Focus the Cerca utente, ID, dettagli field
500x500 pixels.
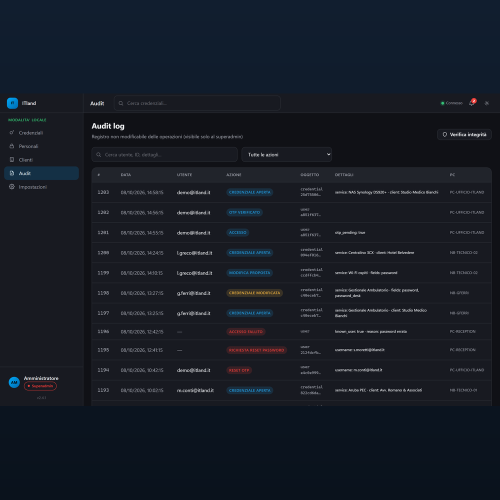(x=165, y=155)
